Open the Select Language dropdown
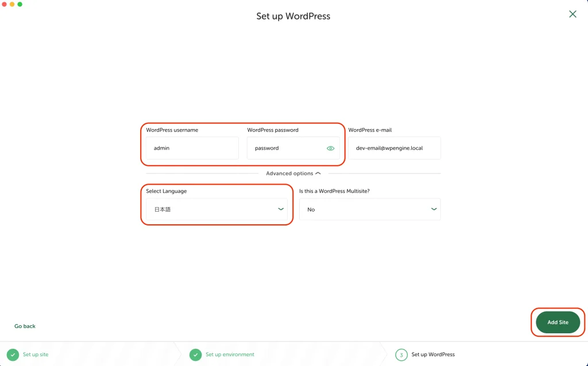Viewport: 588px width, 366px height. click(215, 209)
